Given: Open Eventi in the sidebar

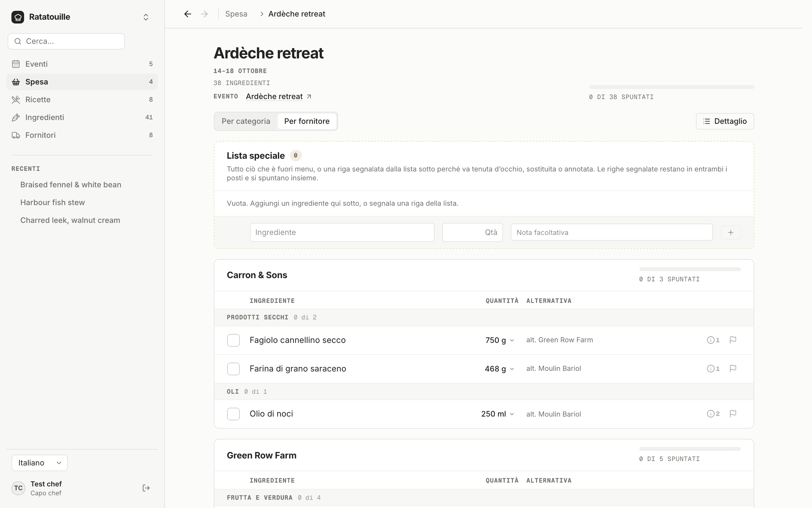Looking at the screenshot, I should (x=82, y=64).
